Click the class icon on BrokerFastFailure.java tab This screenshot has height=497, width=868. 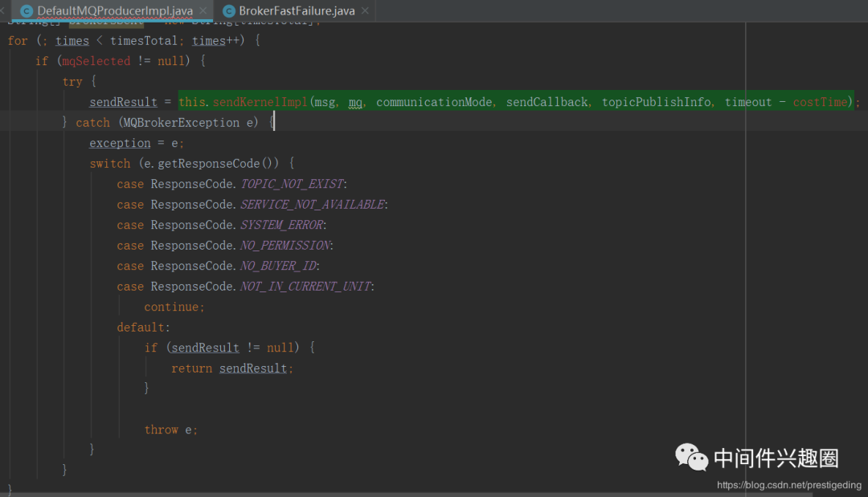pyautogui.click(x=228, y=10)
